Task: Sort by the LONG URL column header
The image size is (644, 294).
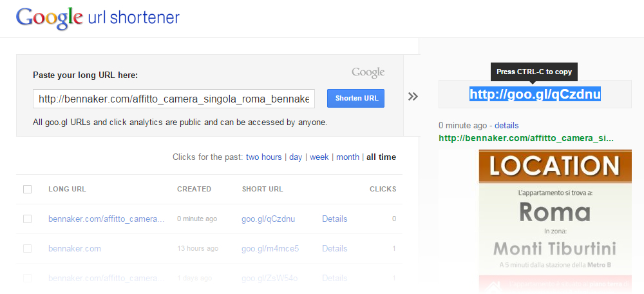Action: [67, 189]
